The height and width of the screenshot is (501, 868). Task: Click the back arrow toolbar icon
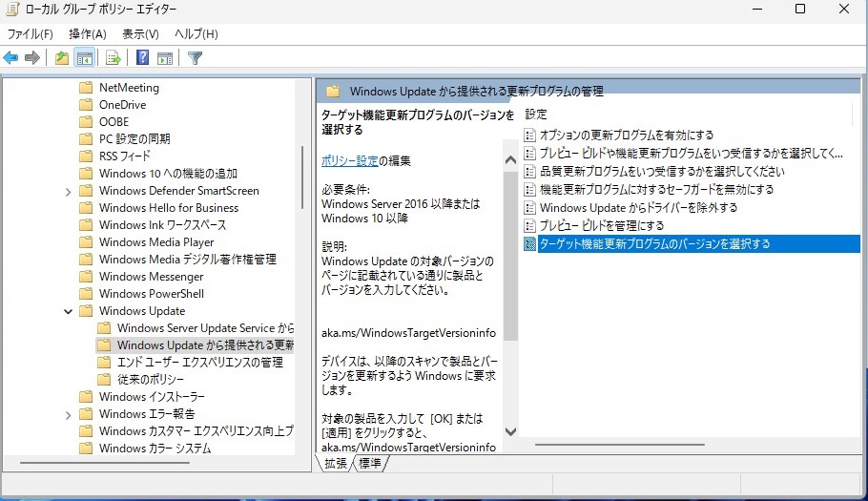[x=11, y=58]
